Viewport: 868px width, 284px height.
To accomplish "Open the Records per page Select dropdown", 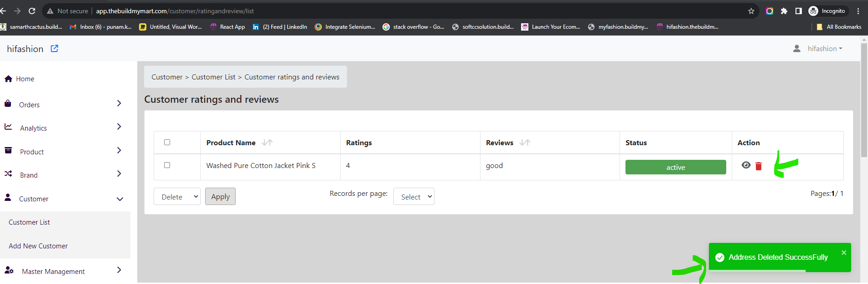I will (x=414, y=196).
